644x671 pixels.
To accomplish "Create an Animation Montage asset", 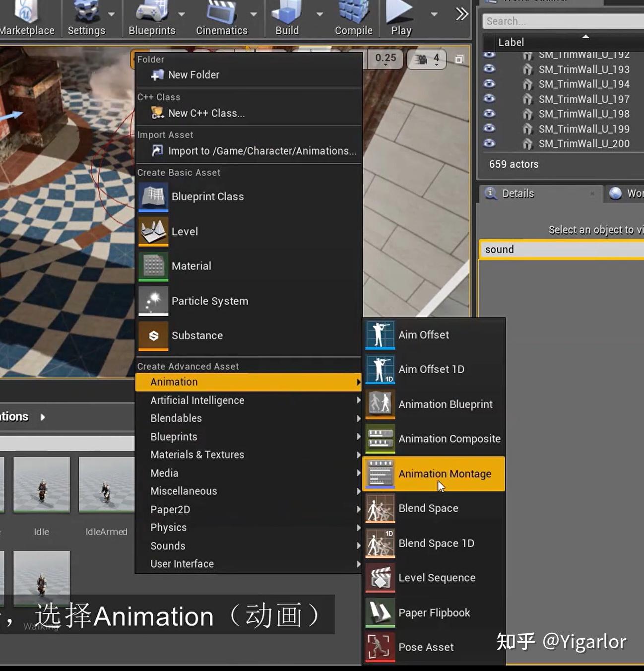I will pos(434,473).
